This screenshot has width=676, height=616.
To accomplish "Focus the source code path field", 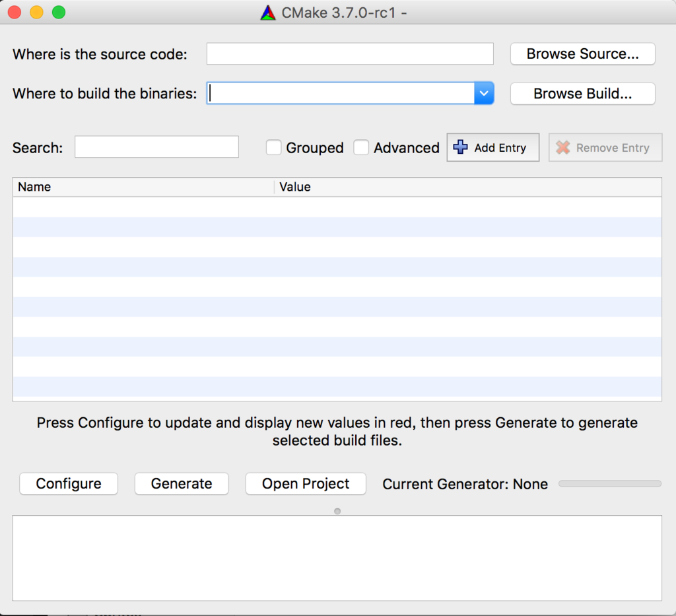I will (350, 54).
